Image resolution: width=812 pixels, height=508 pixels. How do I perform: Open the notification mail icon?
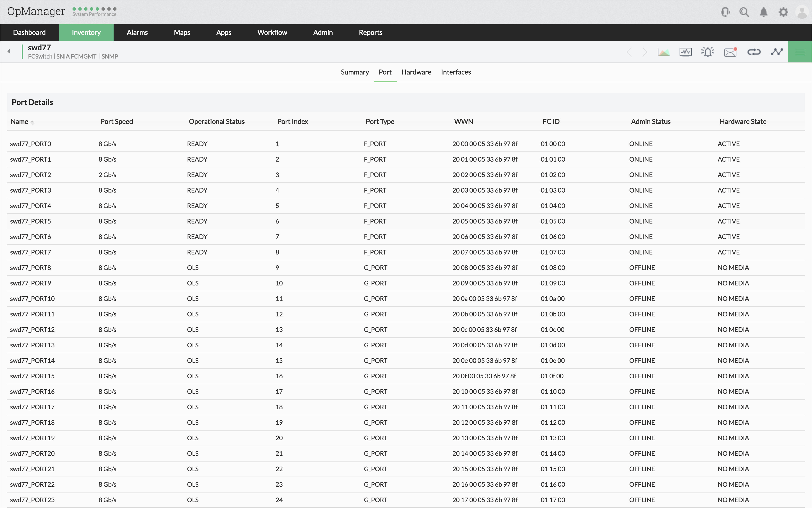click(731, 52)
